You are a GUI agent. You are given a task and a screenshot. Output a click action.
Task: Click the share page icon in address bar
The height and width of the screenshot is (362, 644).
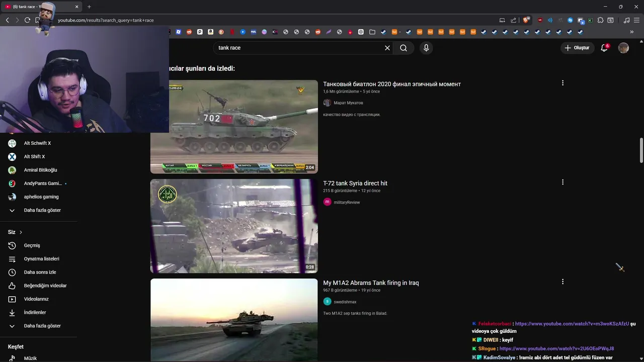[513, 20]
